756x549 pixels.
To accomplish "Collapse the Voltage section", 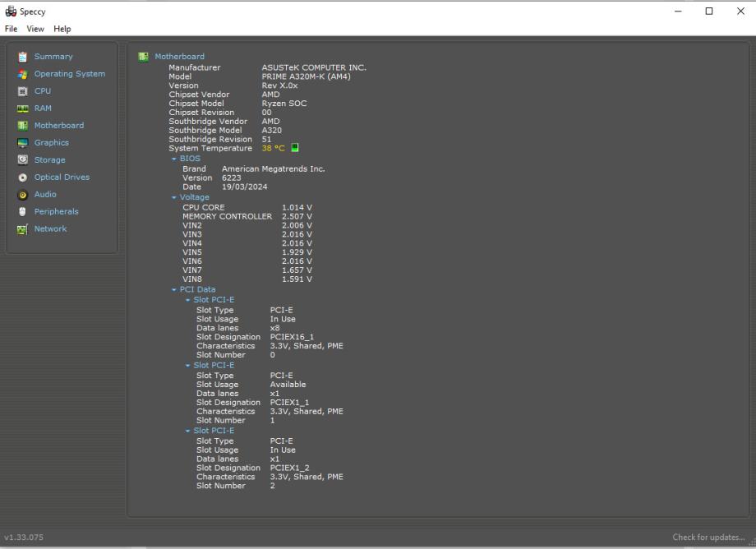I will tap(174, 198).
